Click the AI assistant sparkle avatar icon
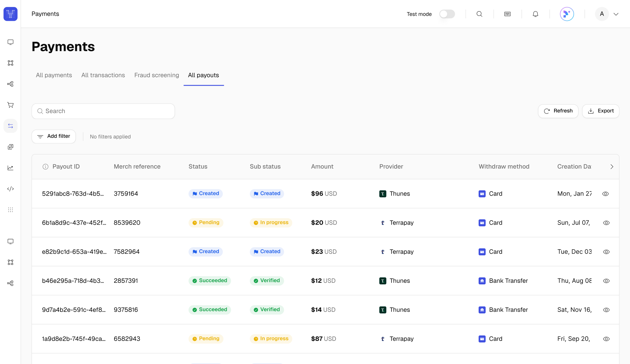 tap(567, 14)
